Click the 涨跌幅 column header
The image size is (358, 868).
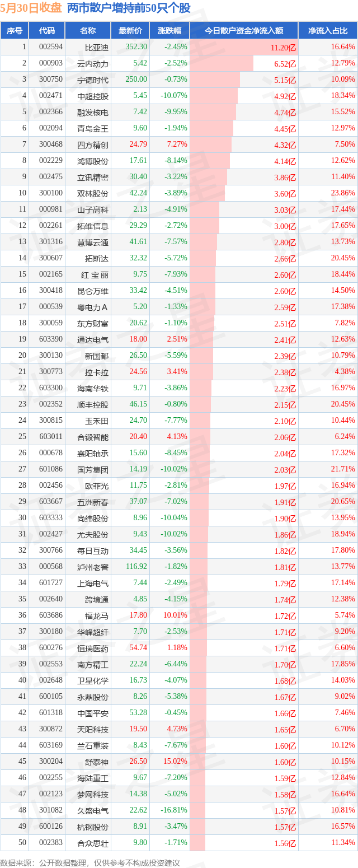170,31
